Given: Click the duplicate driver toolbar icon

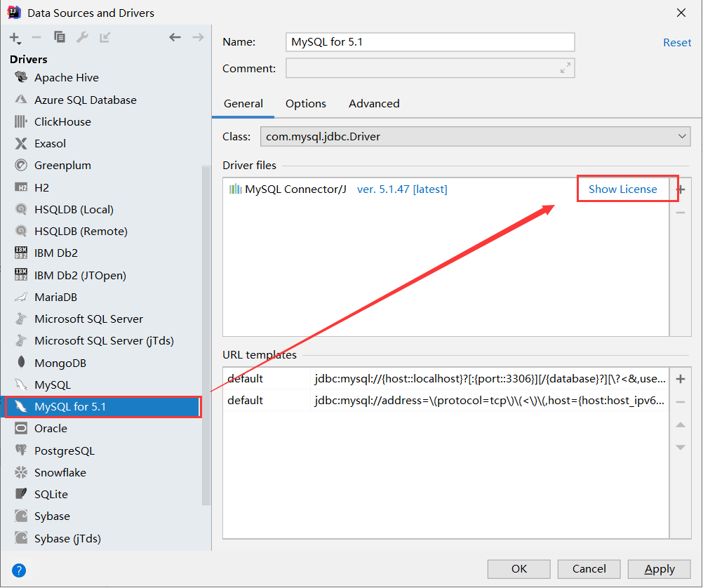Looking at the screenshot, I should 59,37.
